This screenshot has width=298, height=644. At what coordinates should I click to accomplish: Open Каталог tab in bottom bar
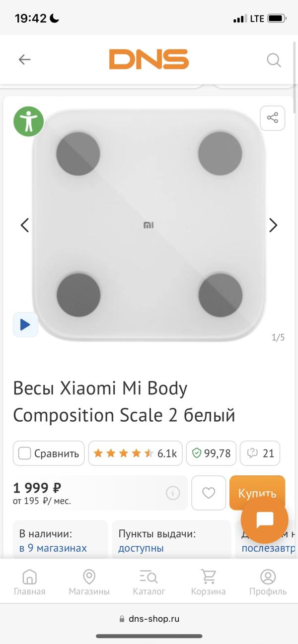(149, 582)
